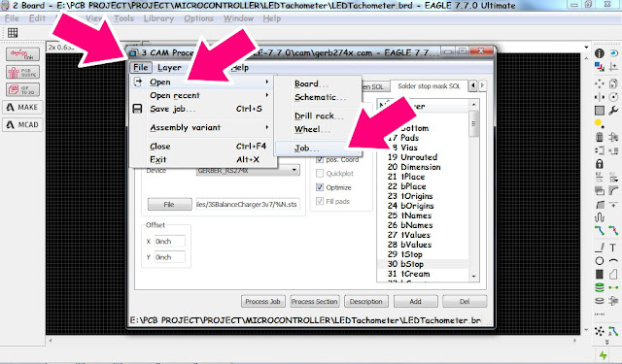Viewport: 622px width, 364px height.
Task: Select the Rotate tool icon
Action: (613, 97)
